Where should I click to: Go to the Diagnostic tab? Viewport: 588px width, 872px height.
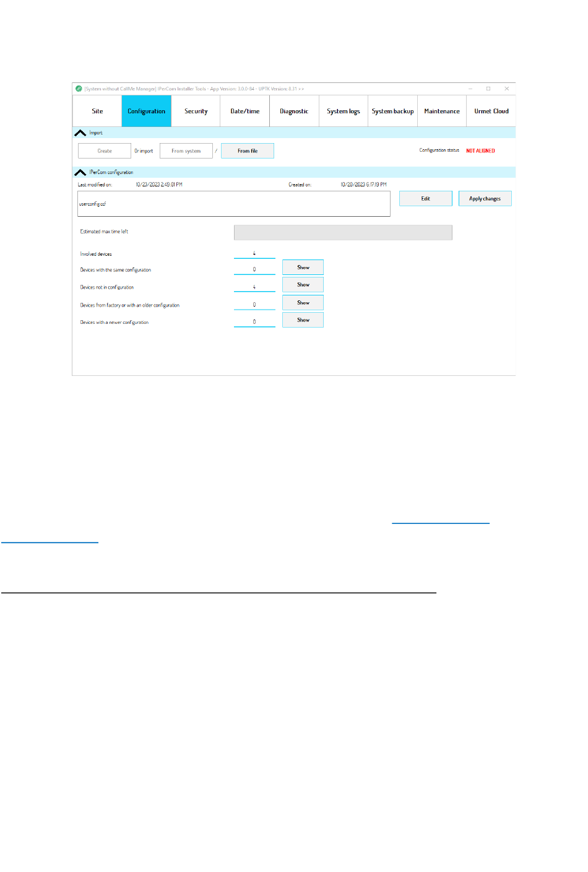(x=294, y=111)
